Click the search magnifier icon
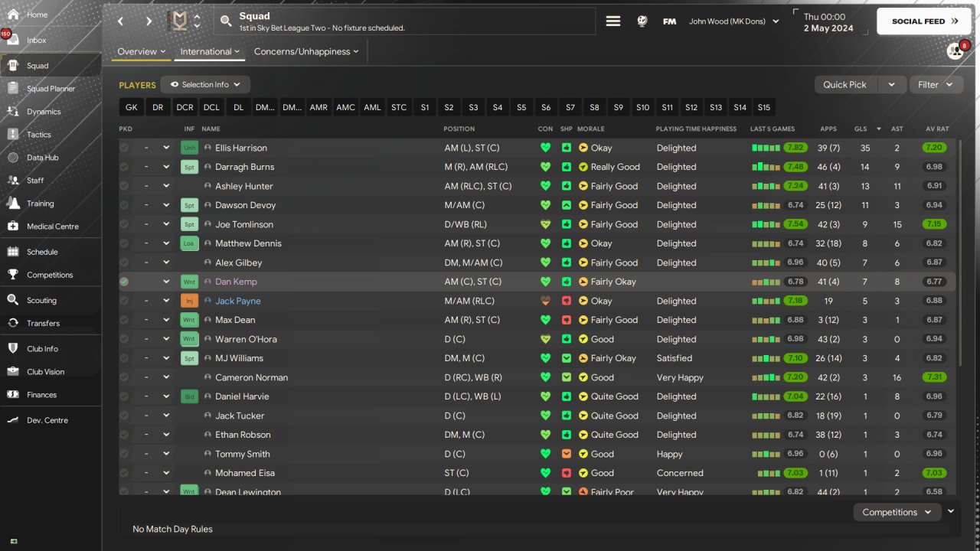The width and height of the screenshot is (980, 551). point(226,21)
